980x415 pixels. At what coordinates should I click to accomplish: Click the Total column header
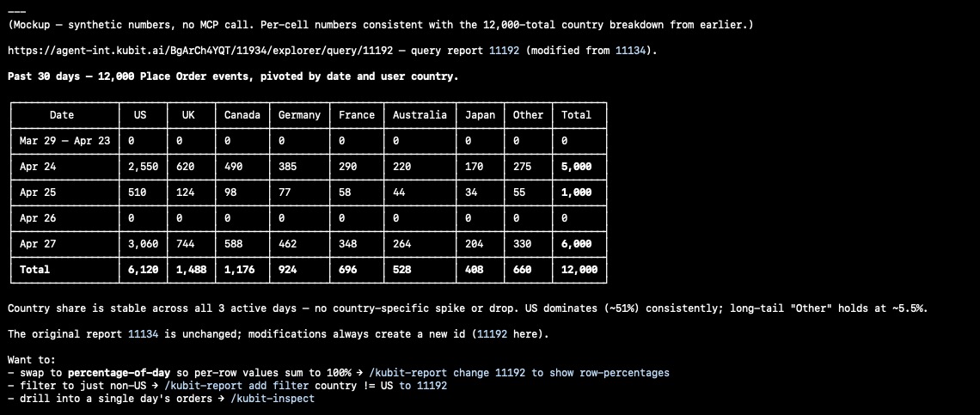(x=576, y=115)
